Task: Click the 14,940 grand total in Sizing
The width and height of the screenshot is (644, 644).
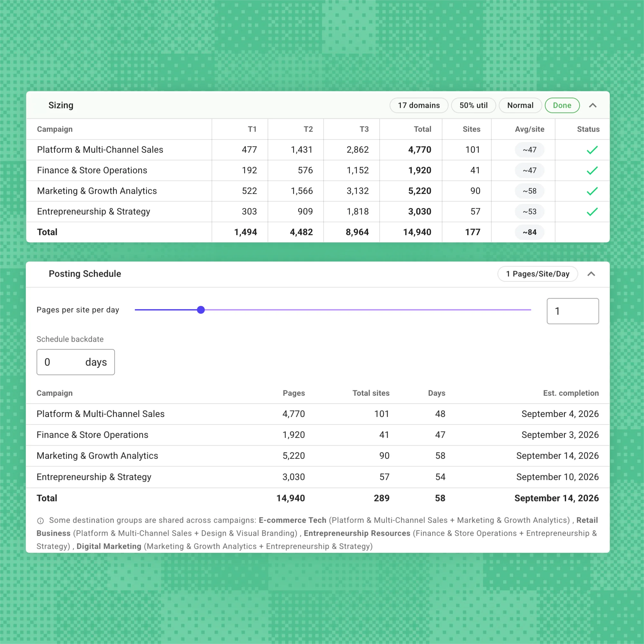Action: click(417, 232)
